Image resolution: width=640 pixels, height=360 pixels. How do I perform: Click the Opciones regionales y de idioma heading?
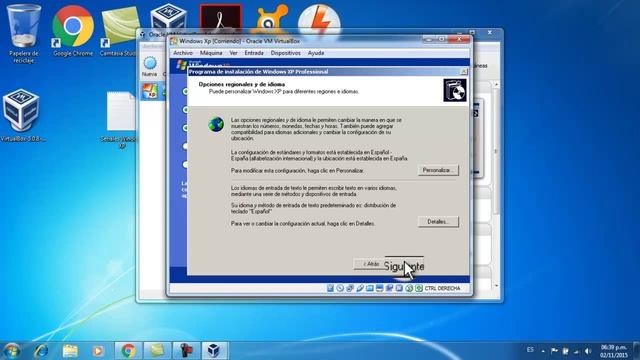coord(242,84)
